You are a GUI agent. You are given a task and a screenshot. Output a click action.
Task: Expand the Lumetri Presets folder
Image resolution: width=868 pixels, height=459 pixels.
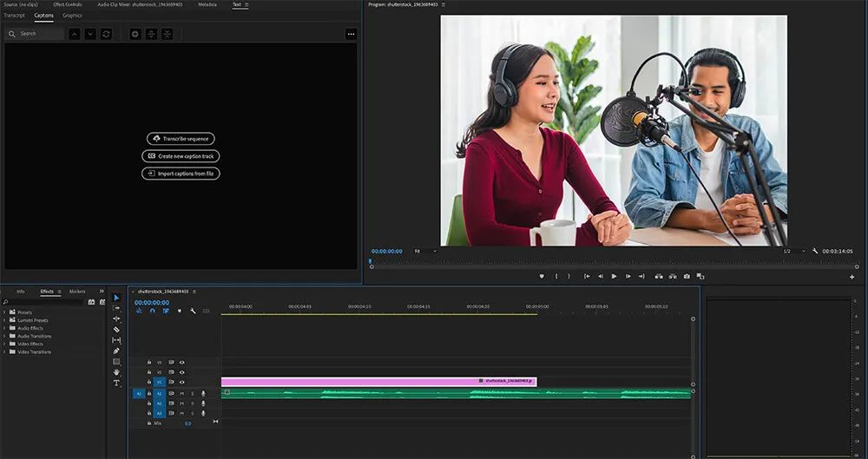point(4,320)
